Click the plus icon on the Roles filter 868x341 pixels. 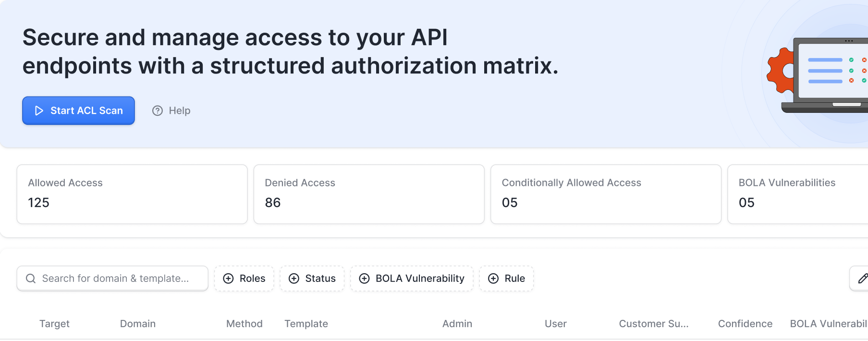coord(228,278)
